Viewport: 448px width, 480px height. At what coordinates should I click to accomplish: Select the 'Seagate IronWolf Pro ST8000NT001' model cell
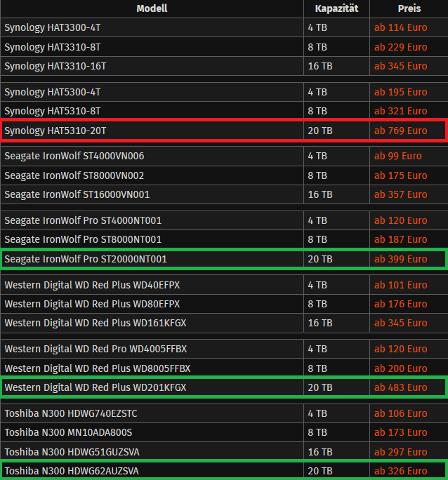coord(152,239)
